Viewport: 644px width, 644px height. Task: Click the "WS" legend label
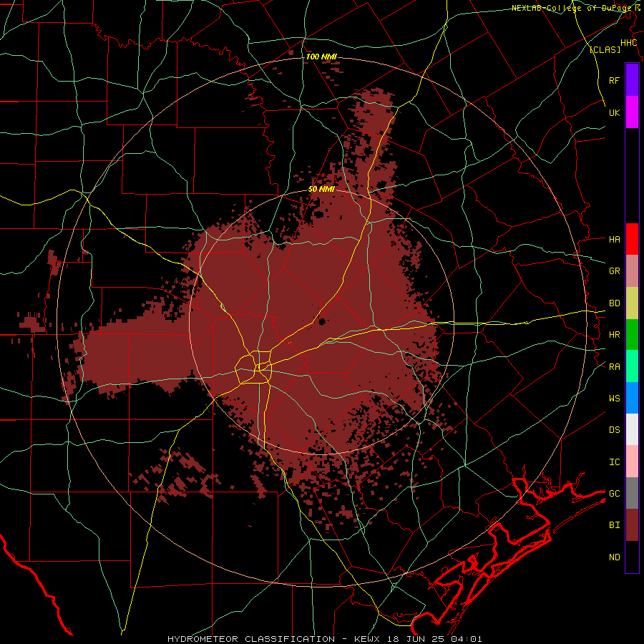coord(614,399)
